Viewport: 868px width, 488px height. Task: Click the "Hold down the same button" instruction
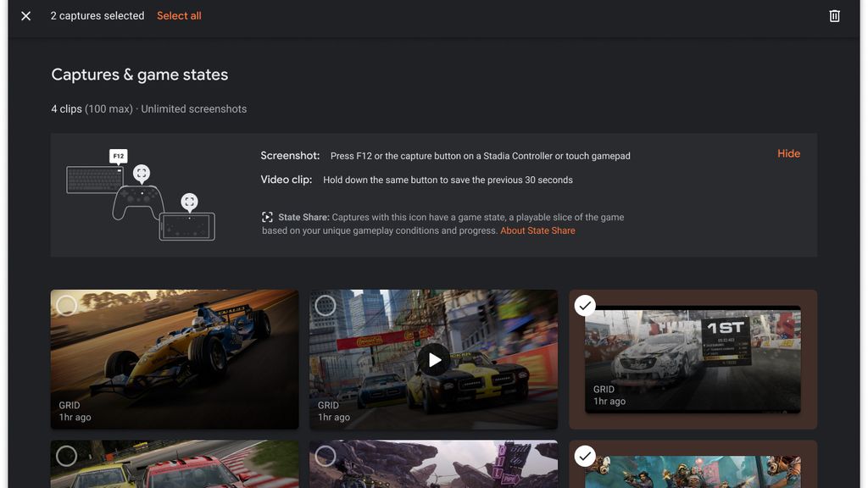(x=448, y=180)
